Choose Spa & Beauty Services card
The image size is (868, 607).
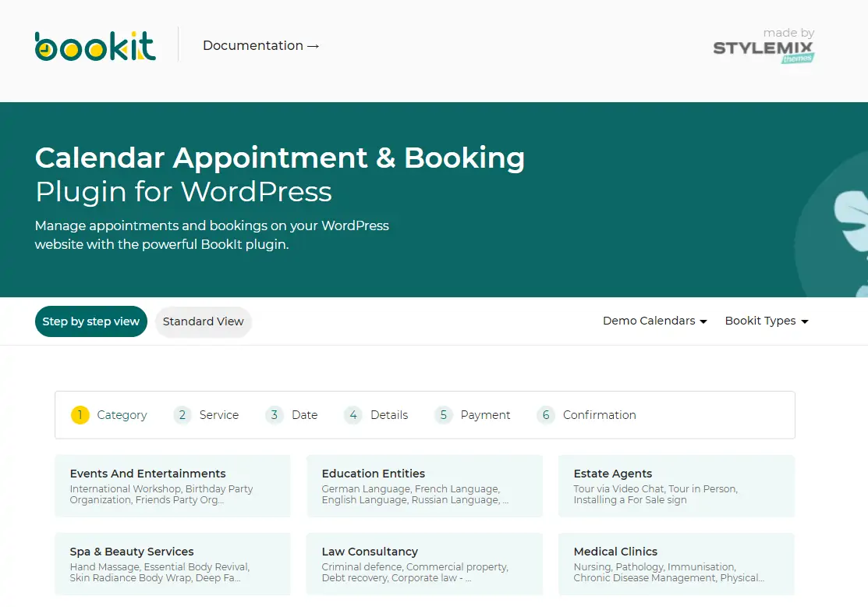tap(172, 564)
